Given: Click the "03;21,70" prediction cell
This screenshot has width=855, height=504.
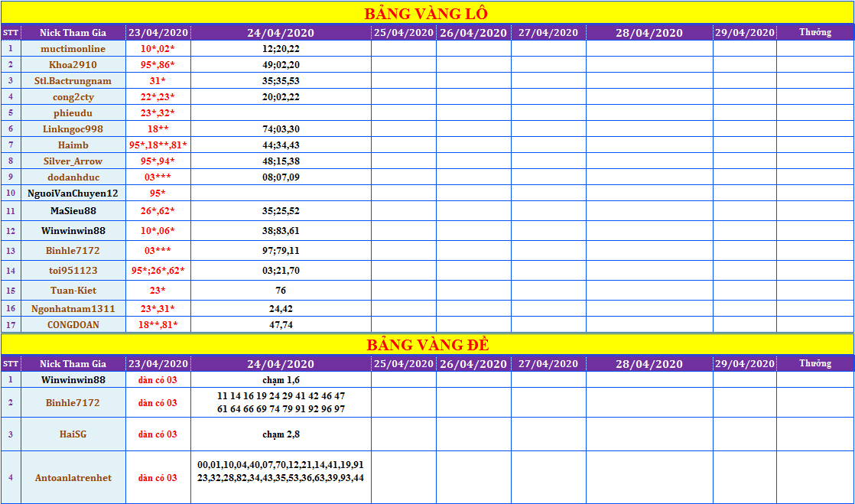Looking at the screenshot, I should (x=281, y=271).
